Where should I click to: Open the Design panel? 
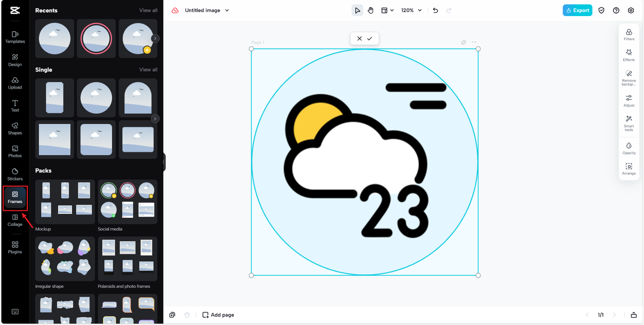pos(15,60)
